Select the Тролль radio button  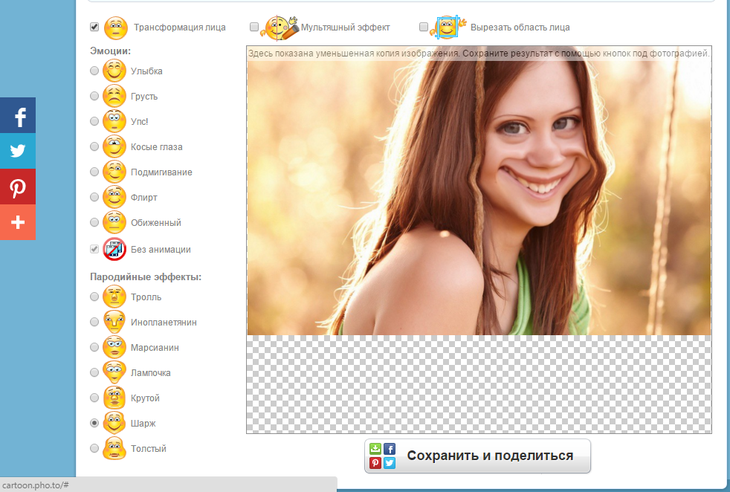click(x=95, y=297)
